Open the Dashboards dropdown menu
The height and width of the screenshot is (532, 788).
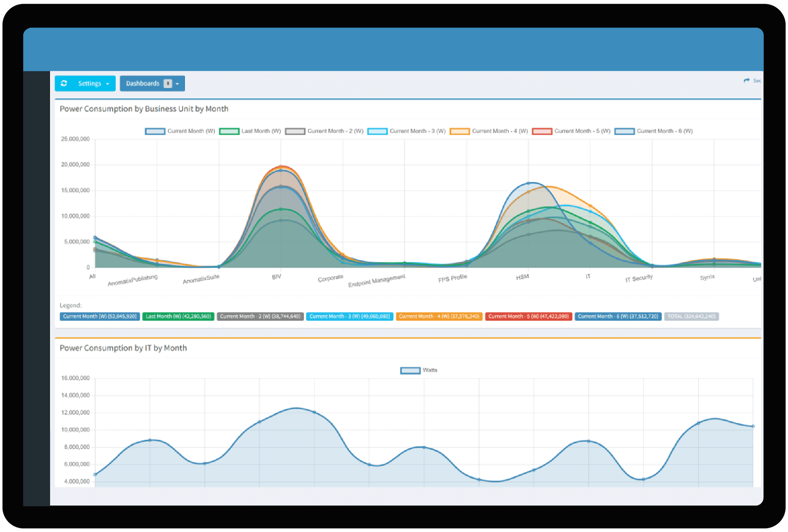(152, 83)
